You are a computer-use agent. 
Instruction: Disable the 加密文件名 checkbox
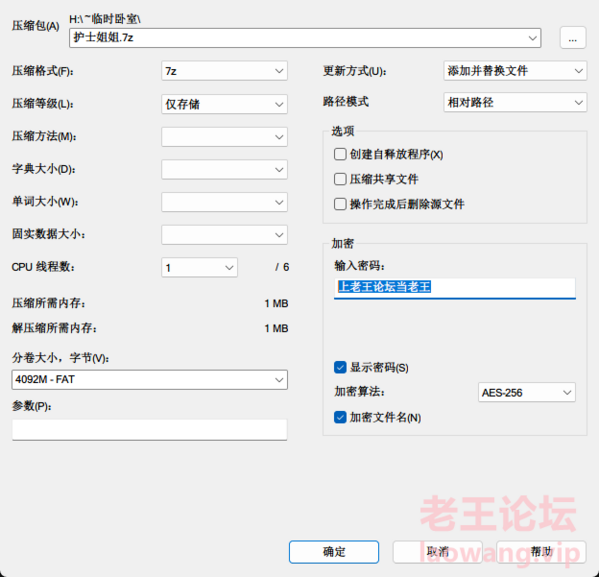[x=340, y=417]
